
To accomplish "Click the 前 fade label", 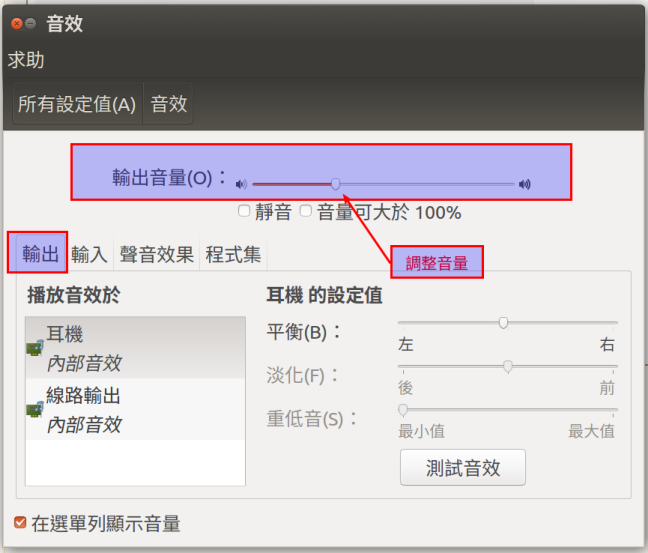I will pyautogui.click(x=607, y=388).
